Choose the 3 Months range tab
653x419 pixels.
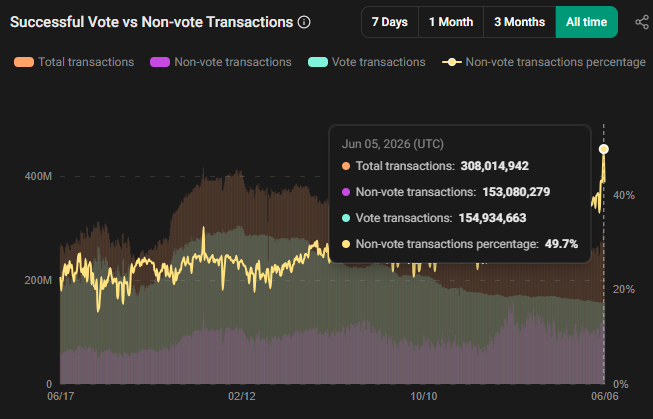519,22
